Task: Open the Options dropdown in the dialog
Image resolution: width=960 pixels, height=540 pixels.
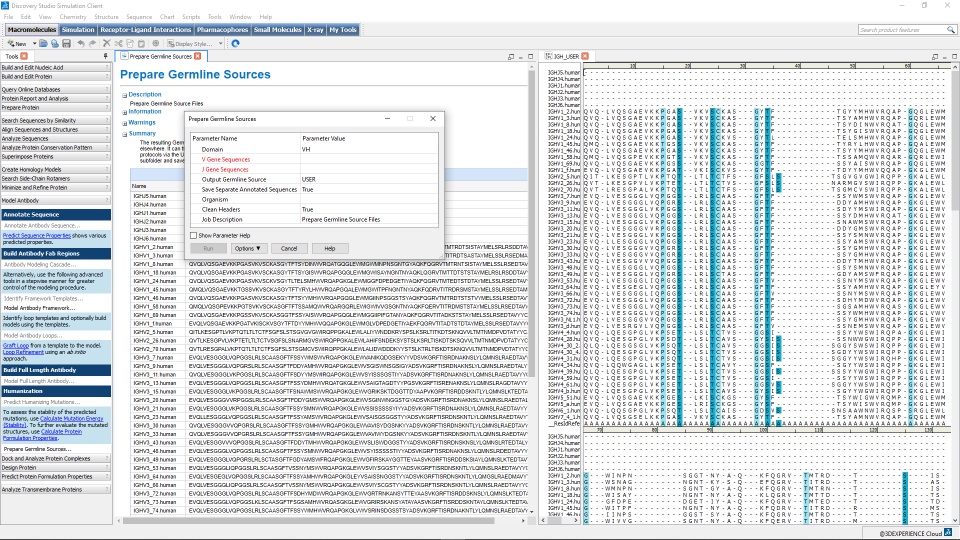Action: click(247, 249)
